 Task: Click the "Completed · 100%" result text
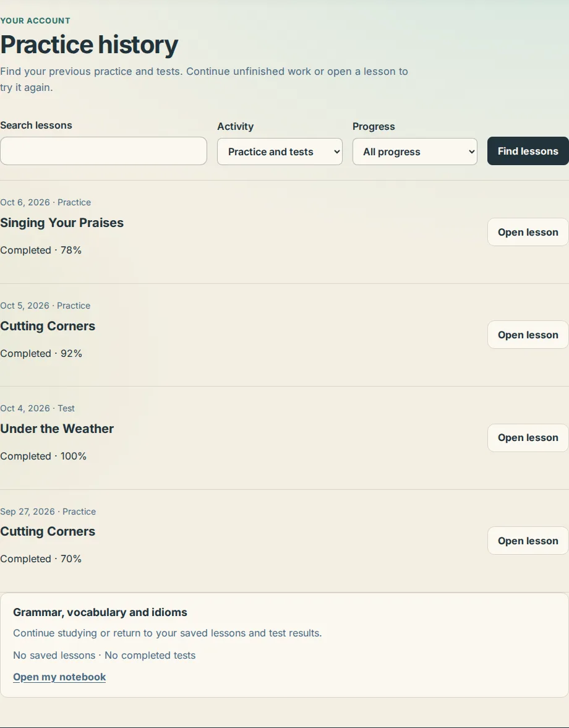(44, 456)
